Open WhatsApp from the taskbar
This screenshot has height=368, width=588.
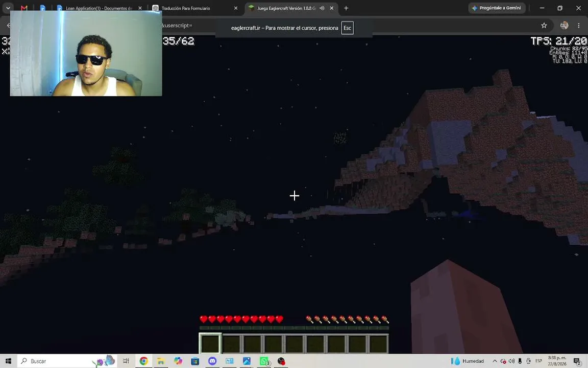[x=264, y=361]
